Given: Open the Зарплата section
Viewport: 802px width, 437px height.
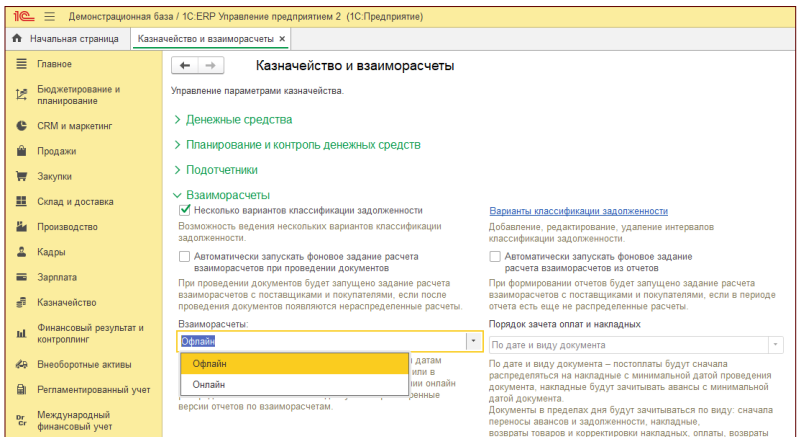Looking at the screenshot, I should pyautogui.click(x=57, y=277).
